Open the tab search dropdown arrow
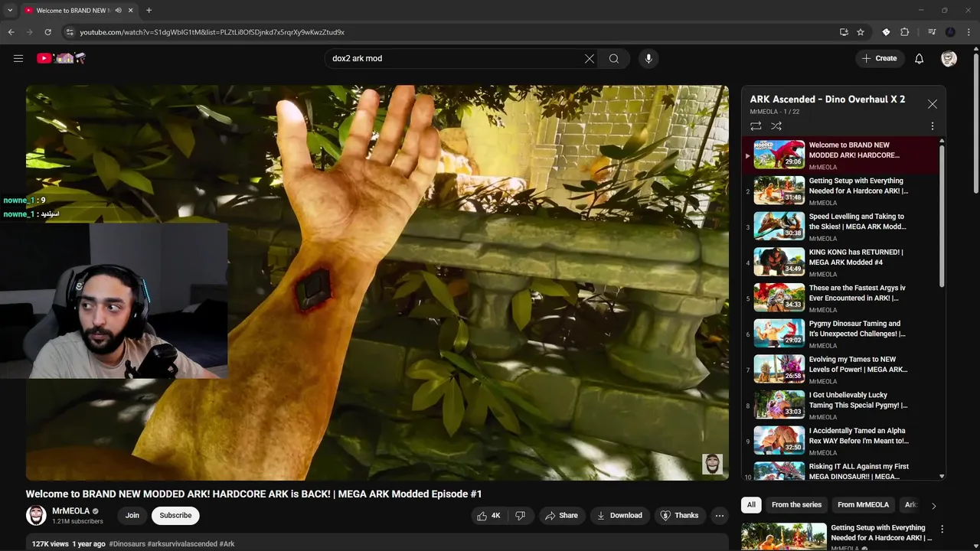Screen dimensions: 980x551 [x=10, y=11]
